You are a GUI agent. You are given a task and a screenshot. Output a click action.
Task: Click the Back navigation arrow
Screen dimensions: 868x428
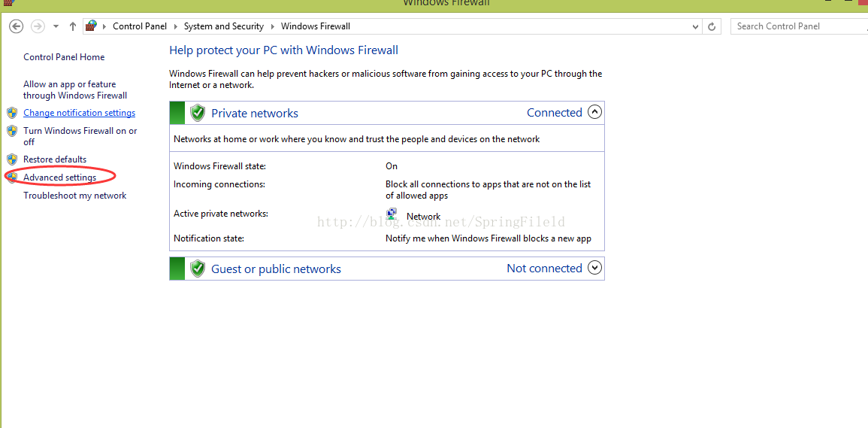tap(17, 26)
